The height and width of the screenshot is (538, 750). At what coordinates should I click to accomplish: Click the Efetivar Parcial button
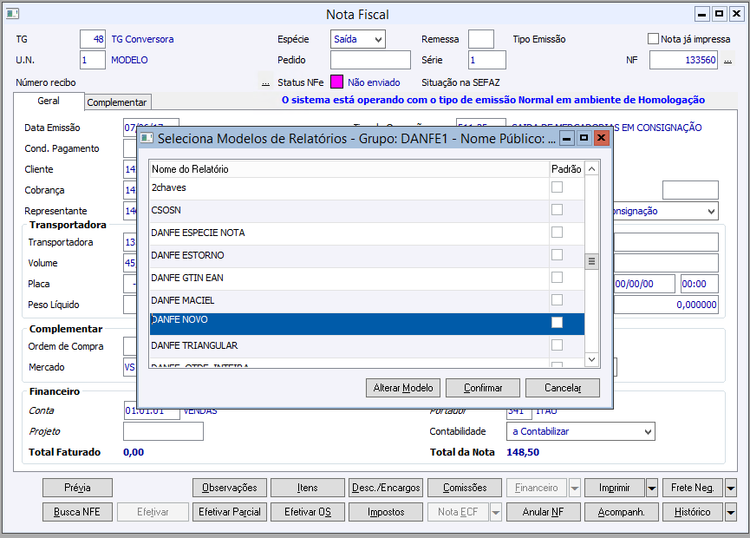(x=230, y=512)
